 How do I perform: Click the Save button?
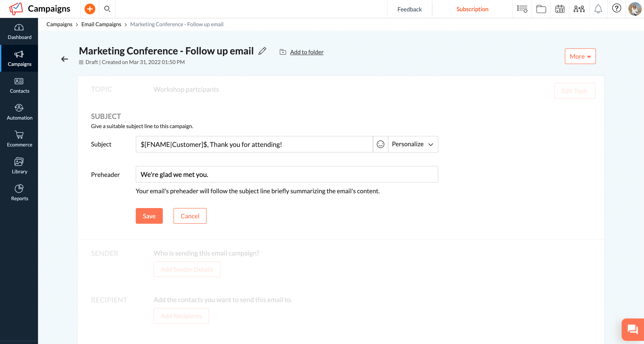tap(149, 216)
